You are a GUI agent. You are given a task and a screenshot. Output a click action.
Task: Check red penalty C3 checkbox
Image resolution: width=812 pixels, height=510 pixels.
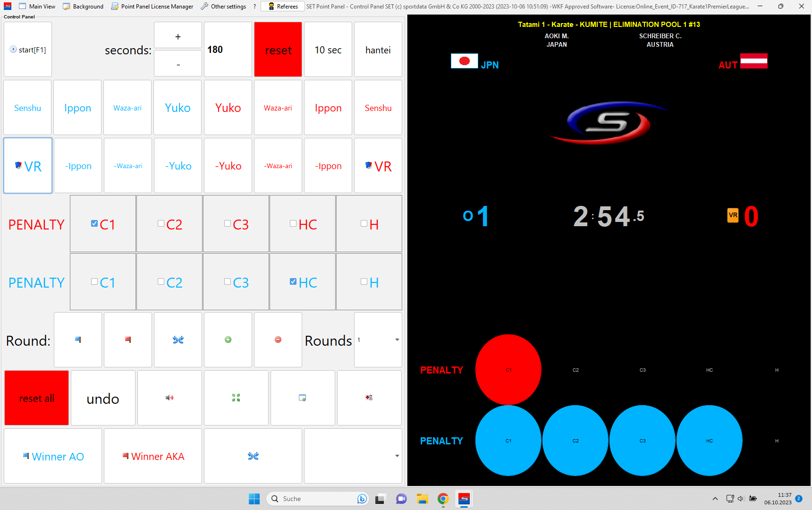click(x=228, y=223)
